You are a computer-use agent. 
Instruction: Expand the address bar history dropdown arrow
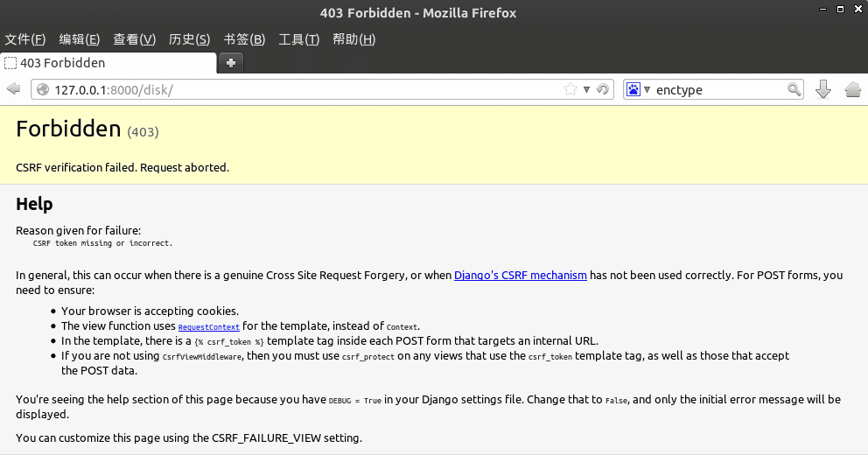[587, 89]
